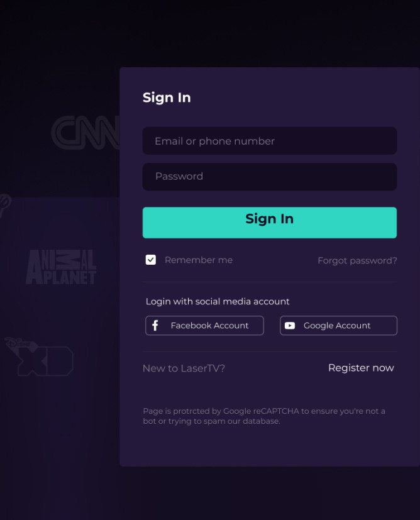Viewport: 420px width, 520px height.
Task: Click the CNN channel logo
Action: click(85, 133)
